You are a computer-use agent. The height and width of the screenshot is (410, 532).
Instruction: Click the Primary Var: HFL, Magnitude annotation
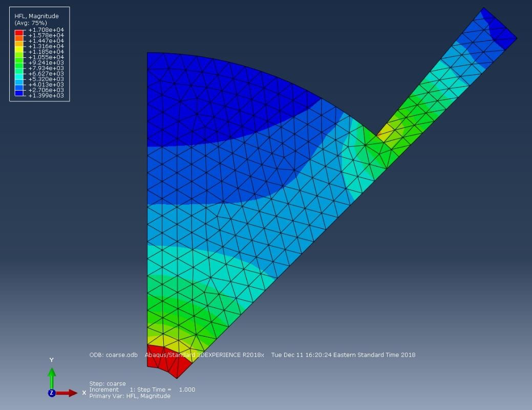point(130,396)
